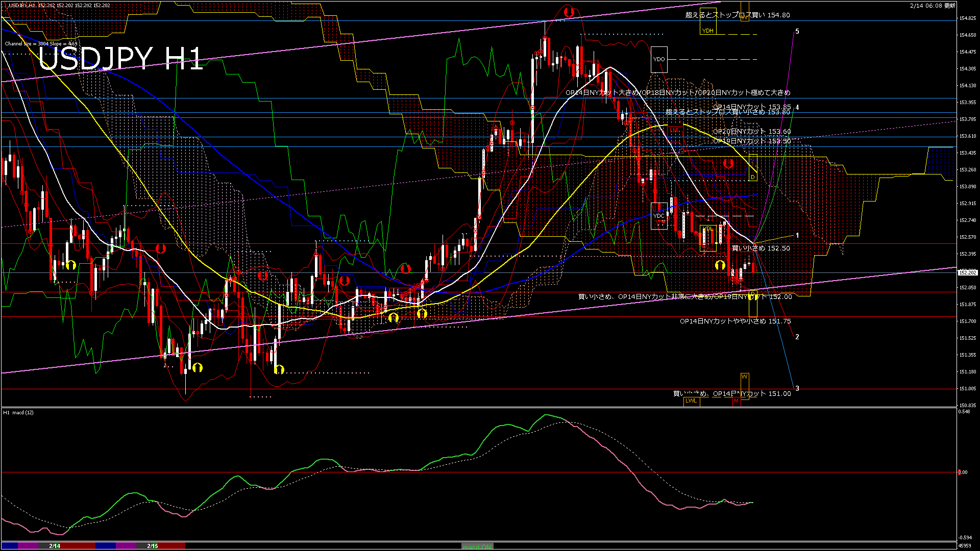The width and height of the screenshot is (980, 551).
Task: Click wave projection endpoint number 1
Action: [x=797, y=235]
